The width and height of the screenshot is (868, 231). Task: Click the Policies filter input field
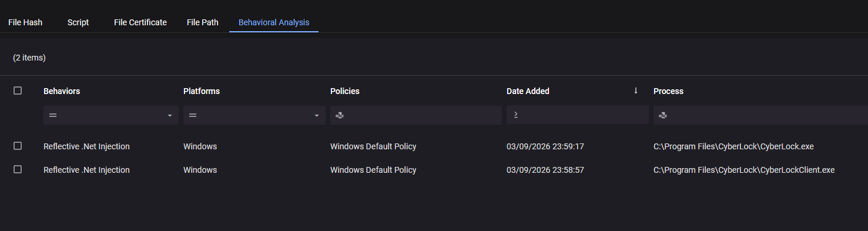pos(416,115)
